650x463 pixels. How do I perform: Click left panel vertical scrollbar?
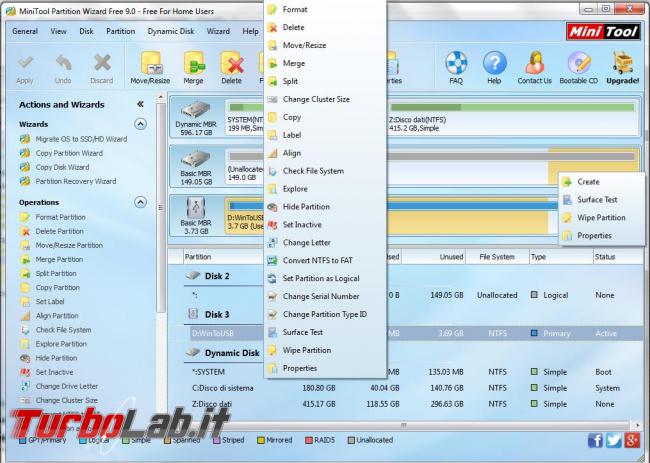coord(160,207)
